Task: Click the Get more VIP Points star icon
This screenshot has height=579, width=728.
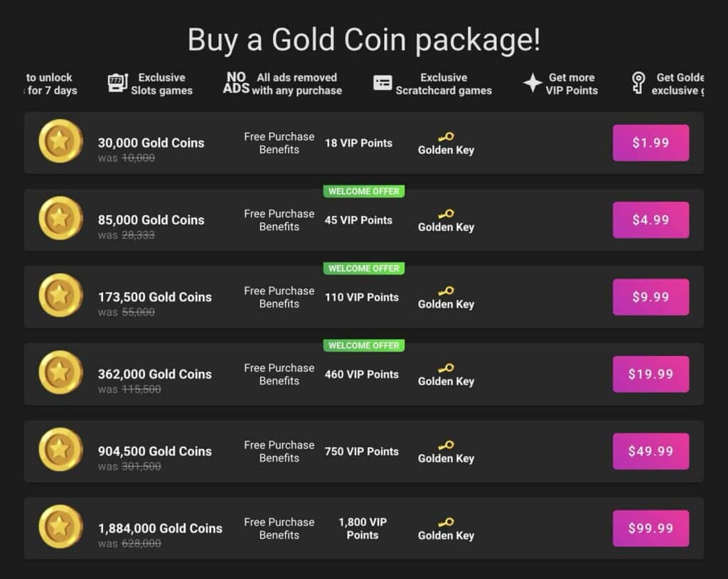Action: tap(532, 83)
